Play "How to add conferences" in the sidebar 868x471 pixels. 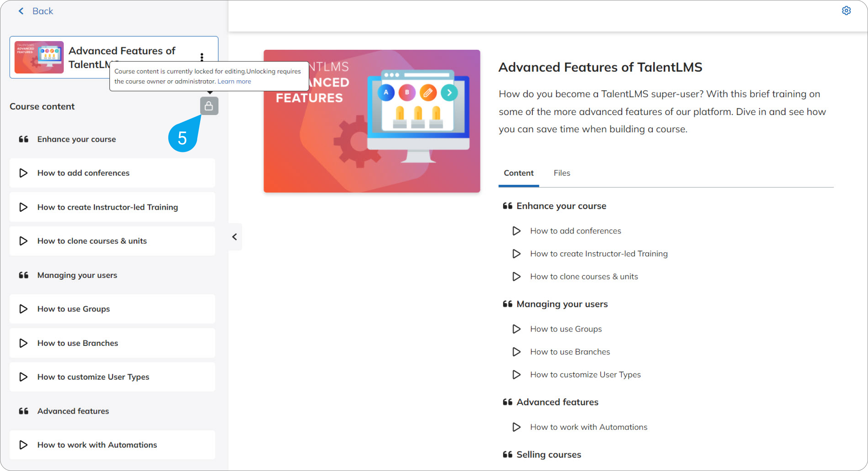coord(23,173)
